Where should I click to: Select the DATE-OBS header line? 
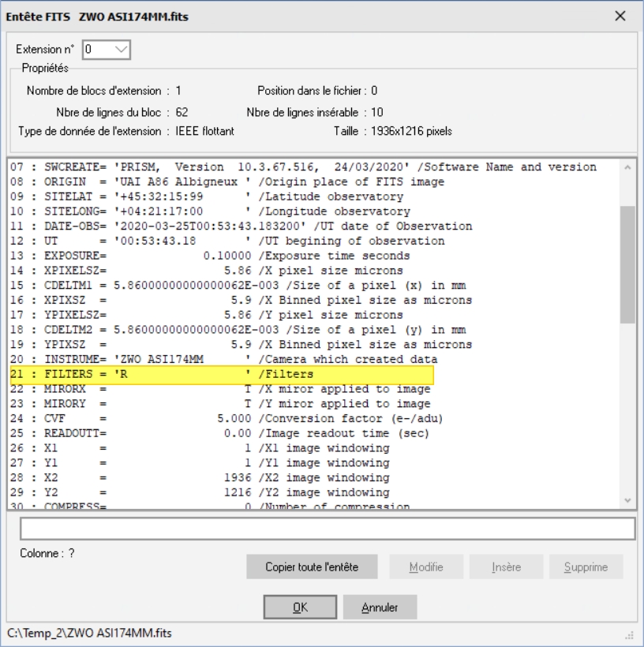point(237,226)
